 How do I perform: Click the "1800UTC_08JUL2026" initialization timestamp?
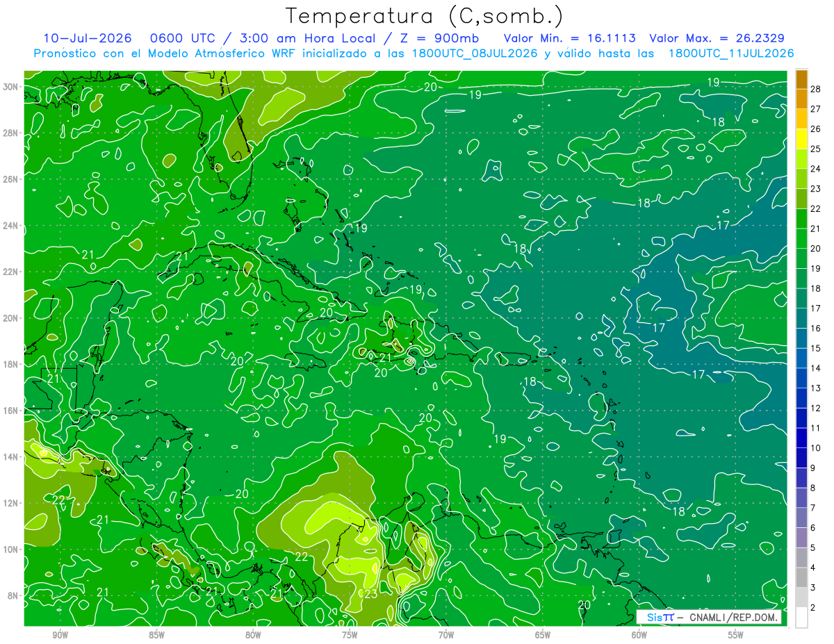475,53
